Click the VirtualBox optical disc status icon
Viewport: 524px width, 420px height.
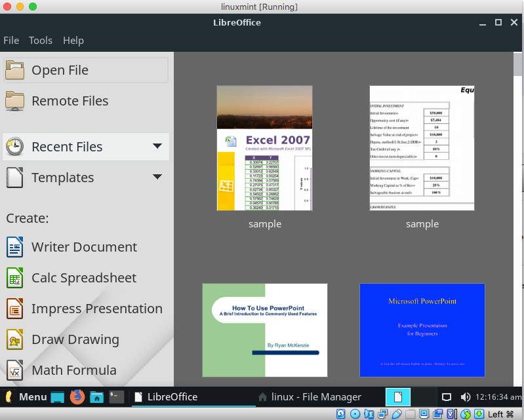pyautogui.click(x=355, y=414)
